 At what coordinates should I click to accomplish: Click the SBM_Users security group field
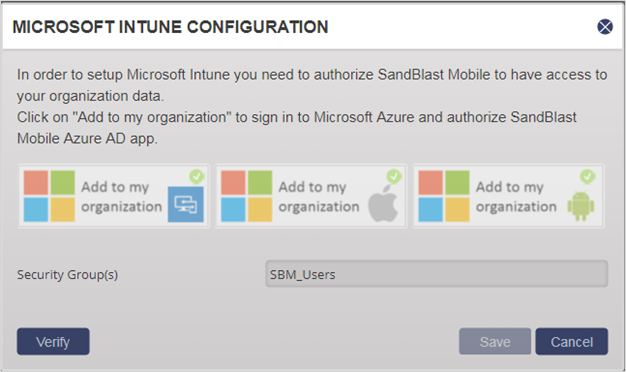pos(437,274)
